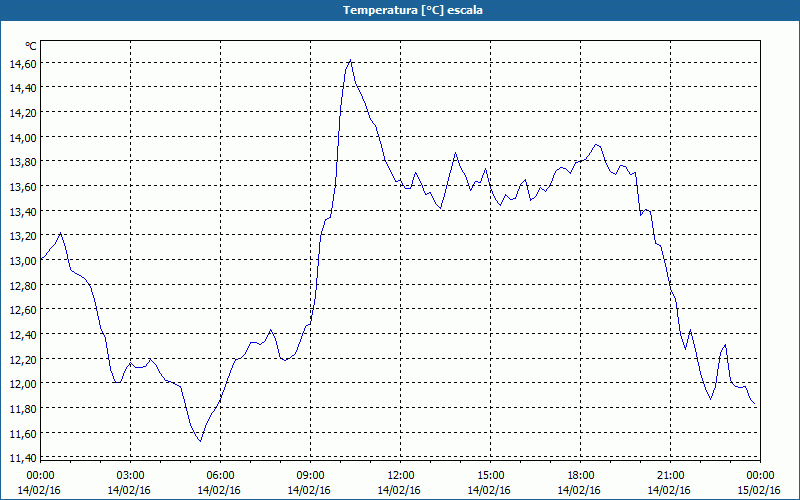
Task: Click the 14,20 y-axis label
Action: (23, 113)
